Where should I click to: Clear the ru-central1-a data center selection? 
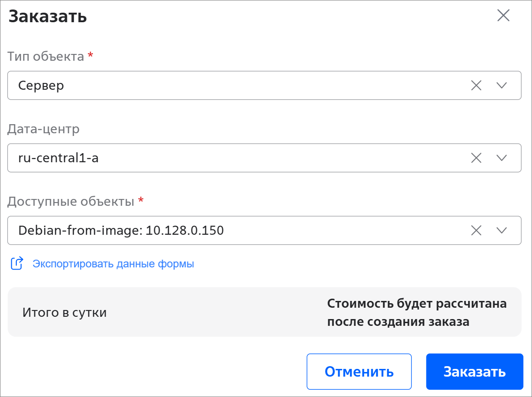(x=476, y=158)
